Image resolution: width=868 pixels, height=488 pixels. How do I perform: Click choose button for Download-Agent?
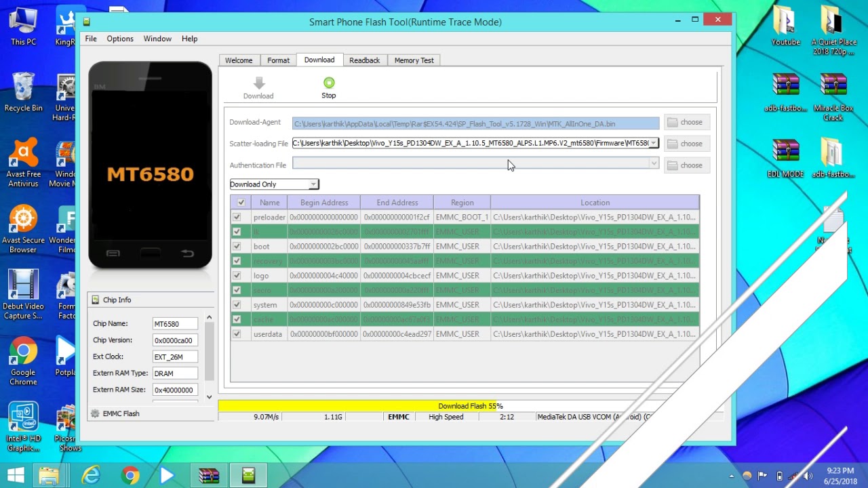point(687,122)
